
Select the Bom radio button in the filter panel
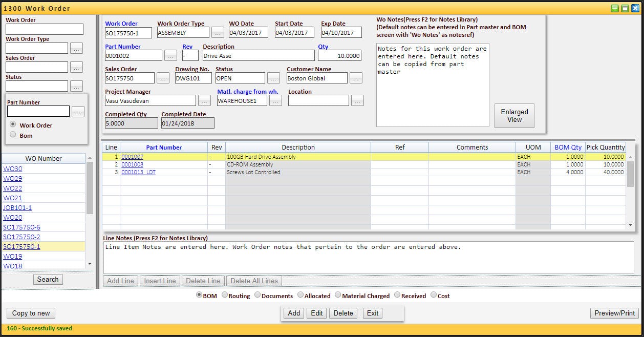(12, 135)
